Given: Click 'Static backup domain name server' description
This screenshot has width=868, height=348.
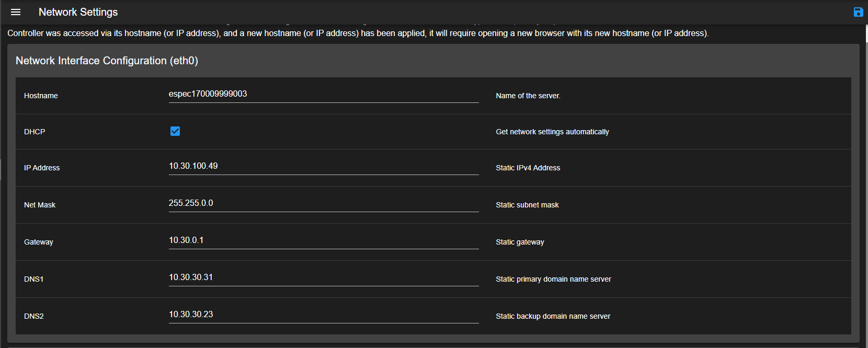Looking at the screenshot, I should 553,316.
